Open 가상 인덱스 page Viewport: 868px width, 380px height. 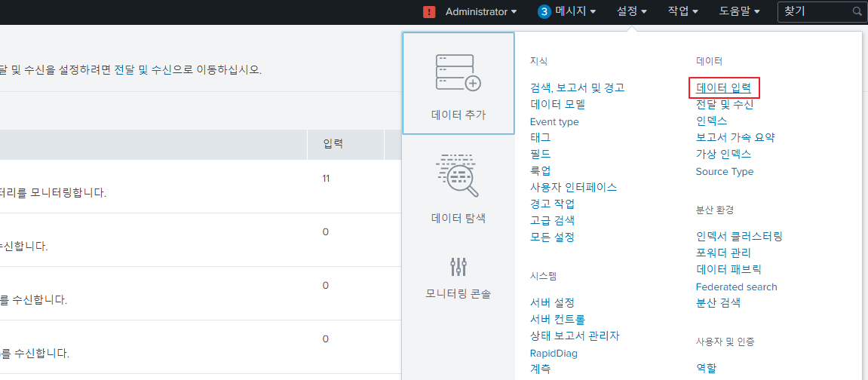pos(723,154)
